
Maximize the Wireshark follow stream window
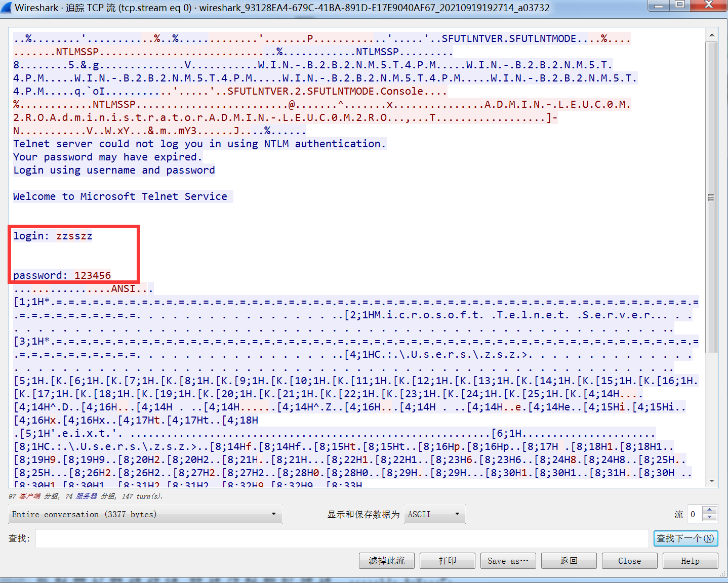(680, 6)
